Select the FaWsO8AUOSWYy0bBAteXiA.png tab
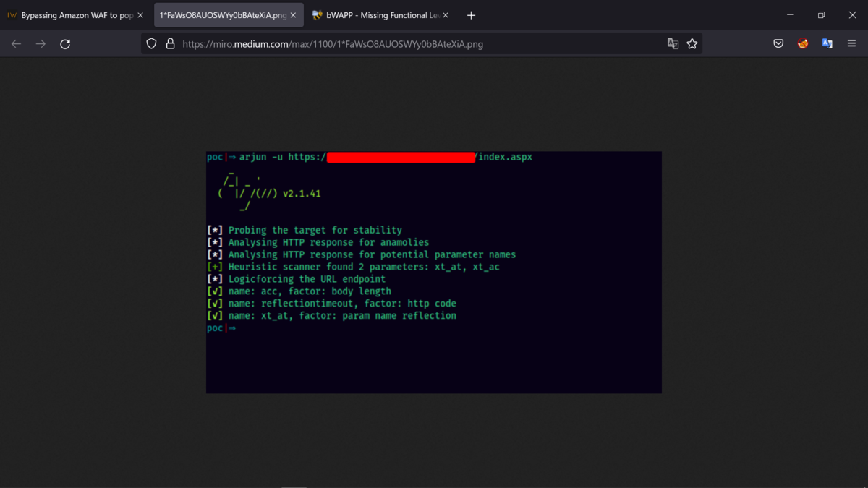 [x=229, y=15]
